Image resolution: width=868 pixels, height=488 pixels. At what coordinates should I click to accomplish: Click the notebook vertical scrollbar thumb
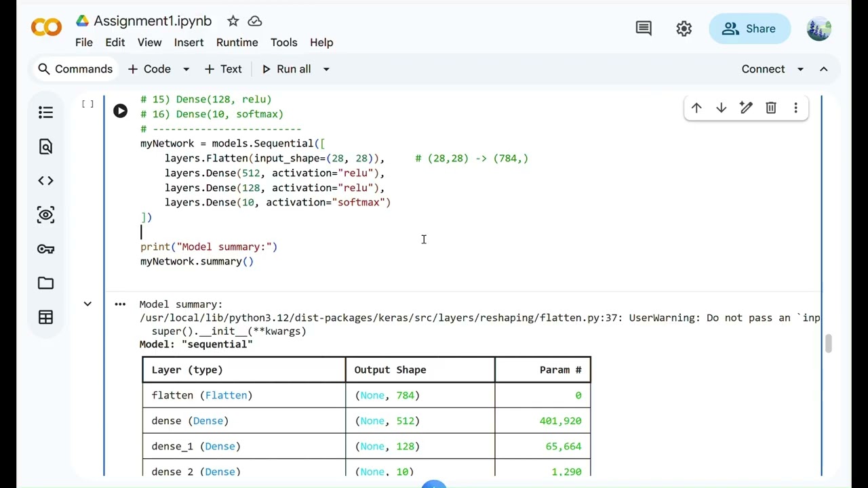pyautogui.click(x=828, y=344)
